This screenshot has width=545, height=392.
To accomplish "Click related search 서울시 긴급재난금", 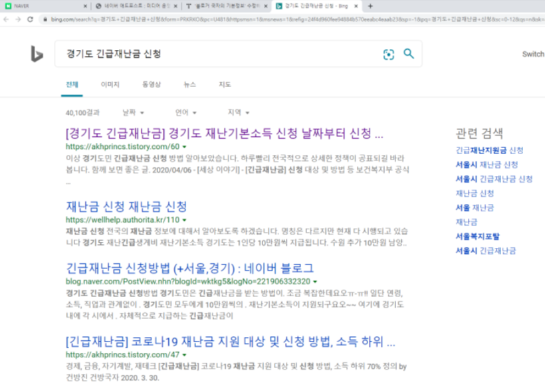I will tap(486, 250).
